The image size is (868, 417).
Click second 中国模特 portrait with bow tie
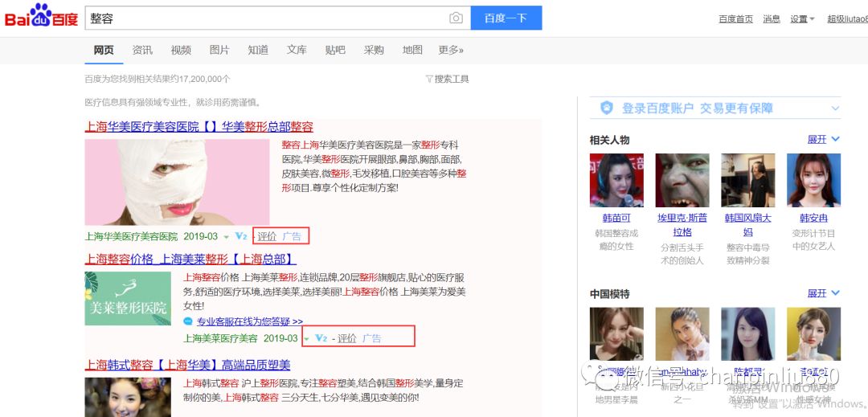click(x=682, y=334)
